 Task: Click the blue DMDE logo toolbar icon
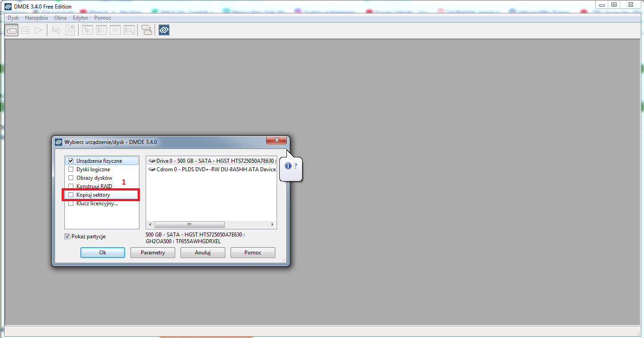point(164,30)
